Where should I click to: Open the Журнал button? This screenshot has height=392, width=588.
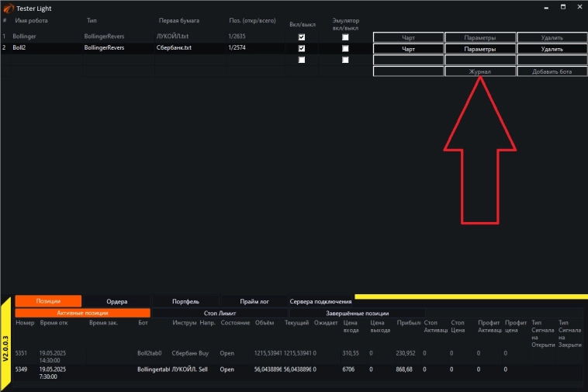[x=480, y=71]
